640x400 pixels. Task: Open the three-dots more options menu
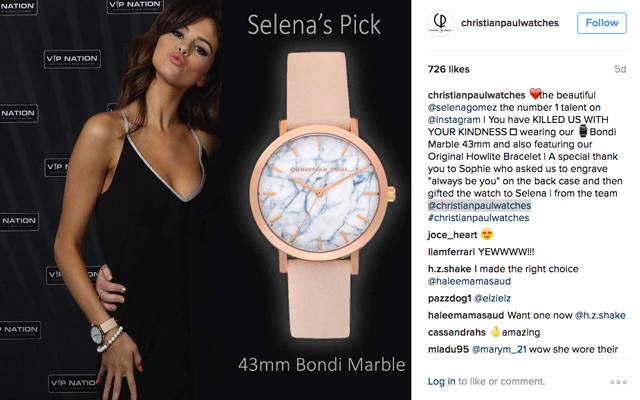click(x=618, y=382)
